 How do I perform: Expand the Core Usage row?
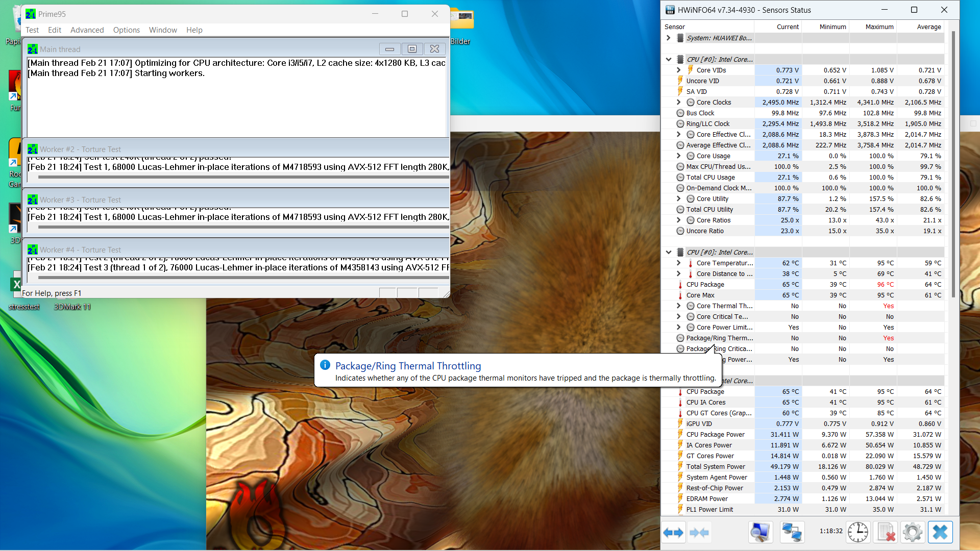(678, 156)
